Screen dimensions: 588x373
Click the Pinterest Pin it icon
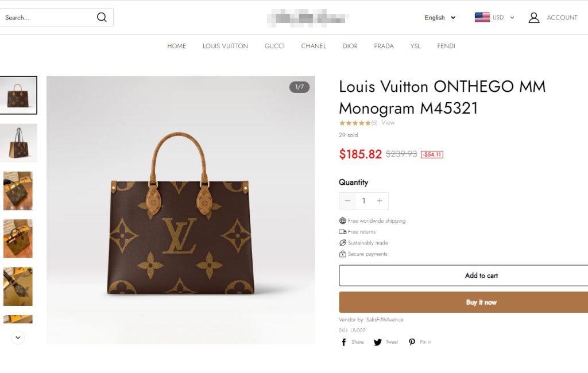(412, 342)
